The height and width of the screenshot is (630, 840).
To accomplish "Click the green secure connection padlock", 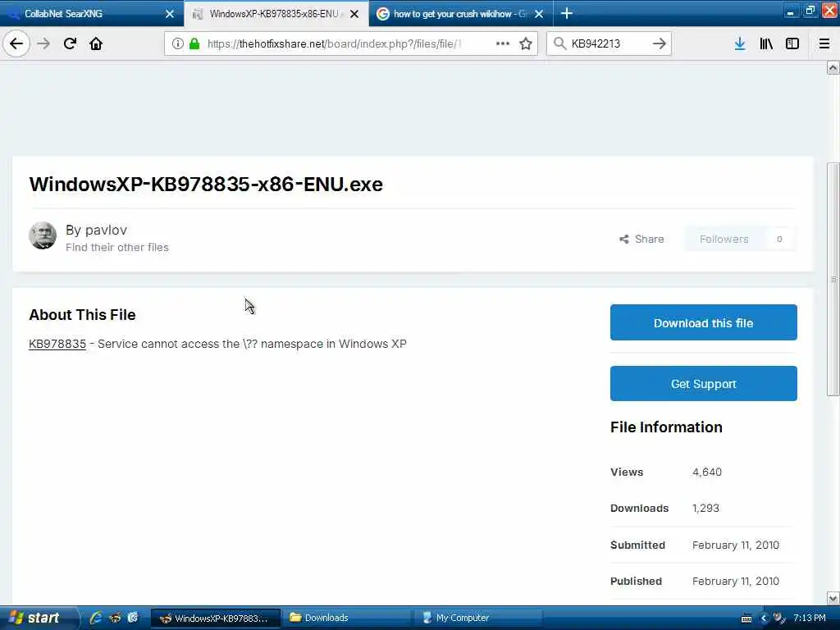I will click(x=194, y=43).
